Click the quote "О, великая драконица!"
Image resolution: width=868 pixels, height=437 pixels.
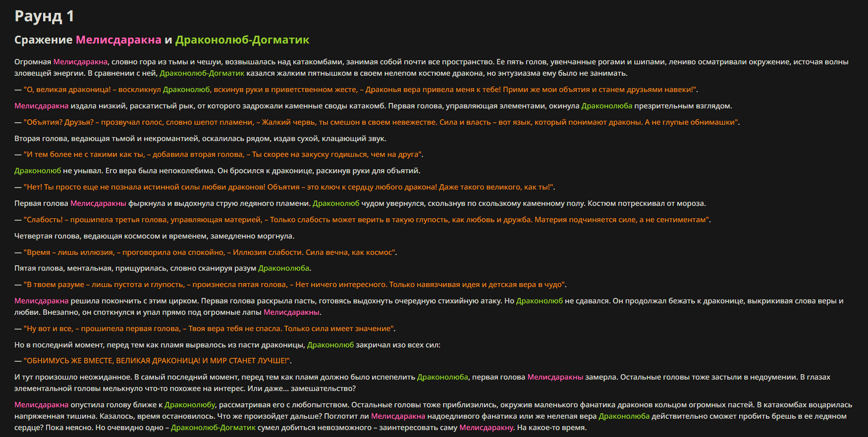tap(67, 90)
